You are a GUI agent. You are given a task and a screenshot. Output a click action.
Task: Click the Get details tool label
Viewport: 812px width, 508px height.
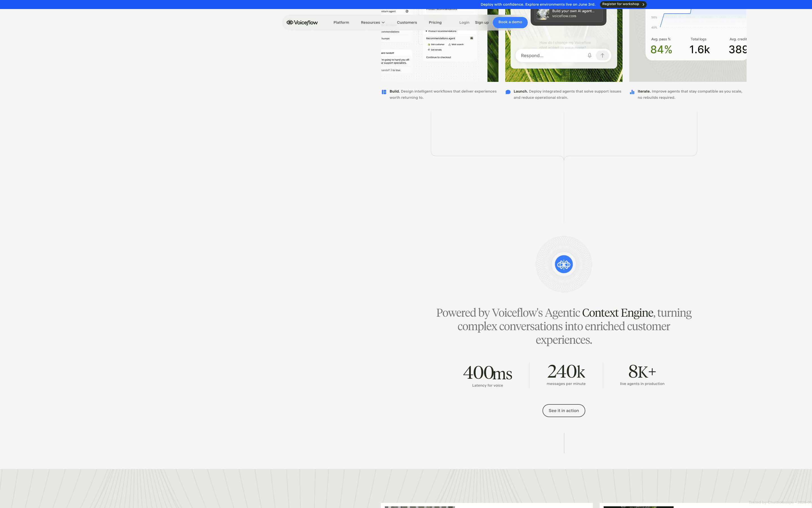436,50
